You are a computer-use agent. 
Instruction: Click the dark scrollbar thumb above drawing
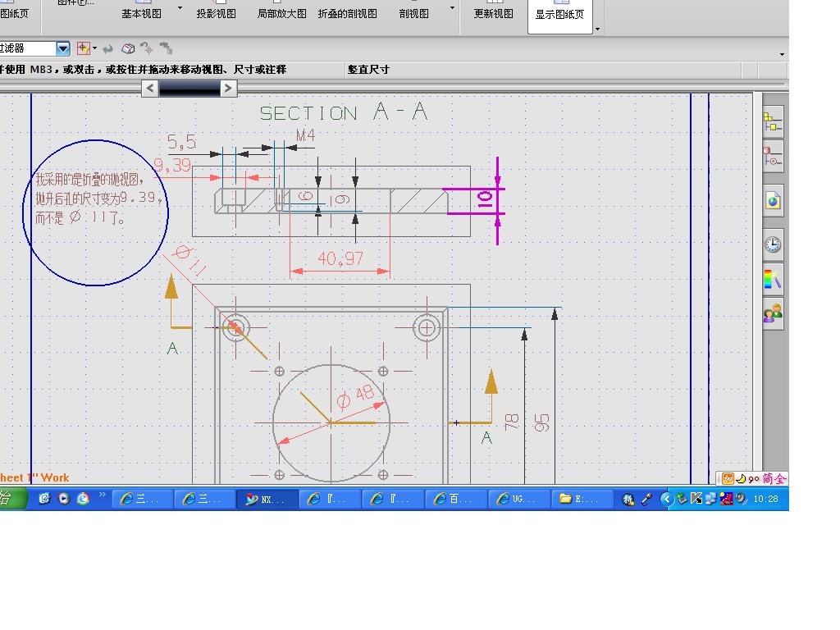(x=189, y=88)
